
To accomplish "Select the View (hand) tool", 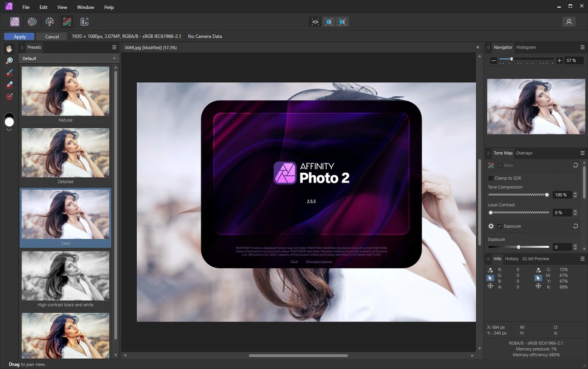I will 9,49.
